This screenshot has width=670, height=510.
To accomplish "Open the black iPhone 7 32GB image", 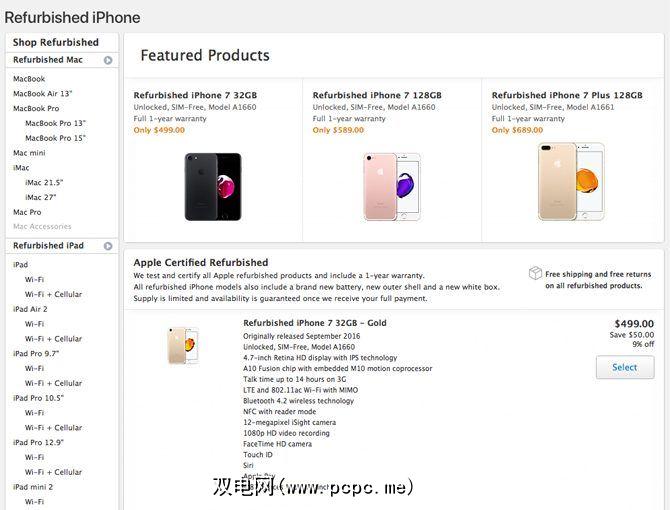I will tap(213, 187).
